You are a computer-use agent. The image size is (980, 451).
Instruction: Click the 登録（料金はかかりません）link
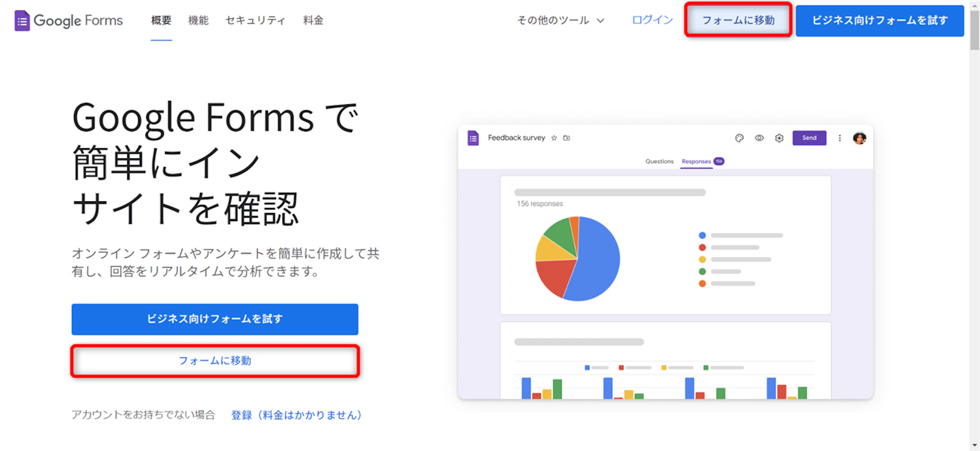296,415
